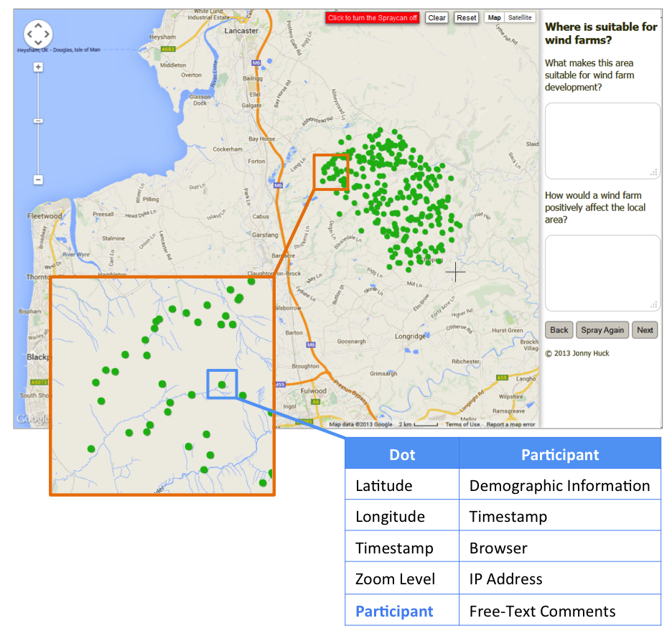Click the positive effects text box
The image size is (672, 641).
point(602,273)
